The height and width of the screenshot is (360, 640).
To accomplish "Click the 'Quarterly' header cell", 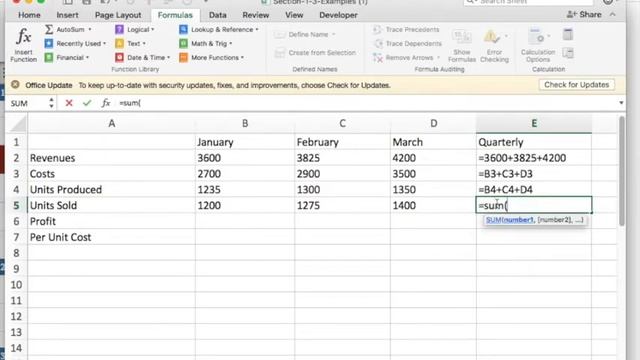I will (x=534, y=142).
